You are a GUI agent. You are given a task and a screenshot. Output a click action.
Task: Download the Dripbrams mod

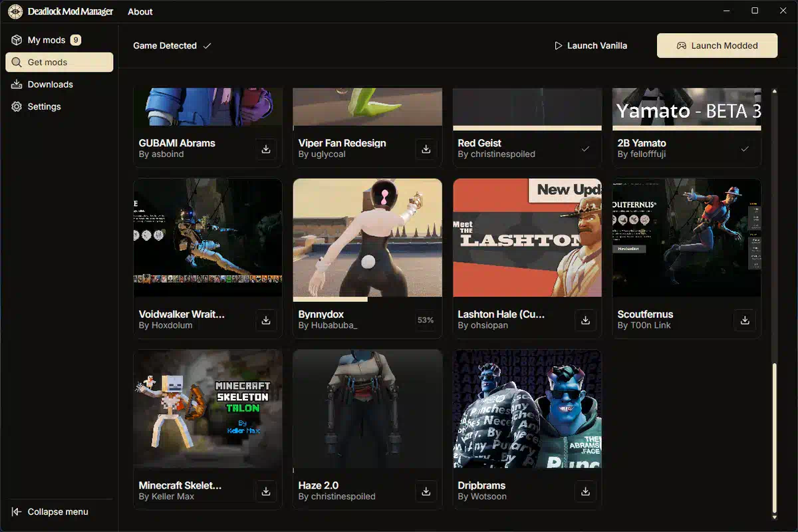[585, 491]
